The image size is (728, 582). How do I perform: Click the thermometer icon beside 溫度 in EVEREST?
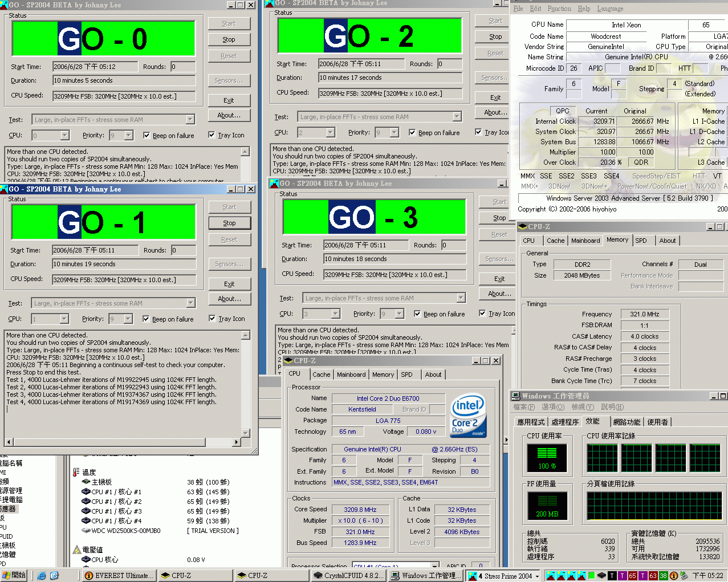[76, 472]
